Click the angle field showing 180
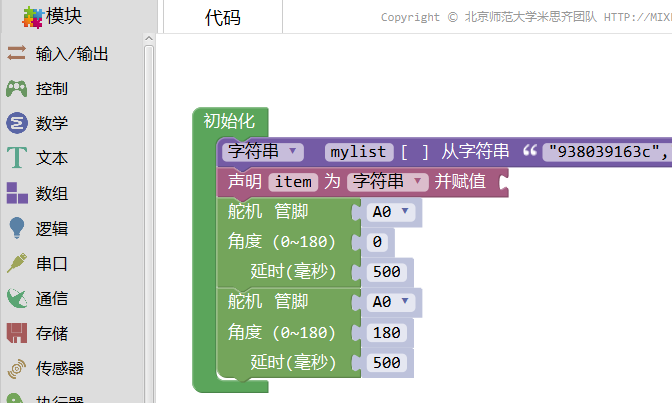This screenshot has height=403, width=672. point(385,332)
